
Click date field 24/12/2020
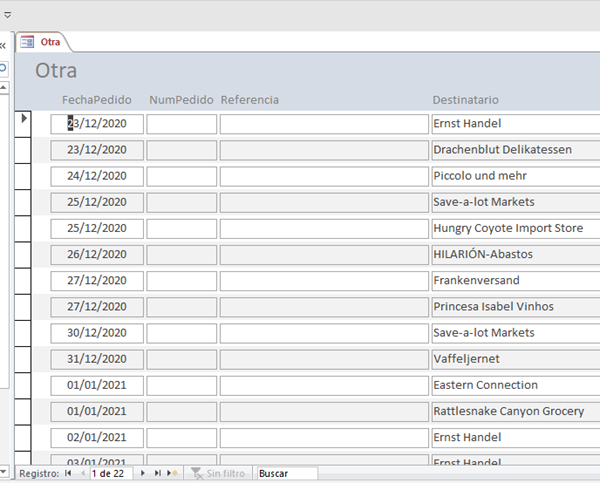[97, 176]
